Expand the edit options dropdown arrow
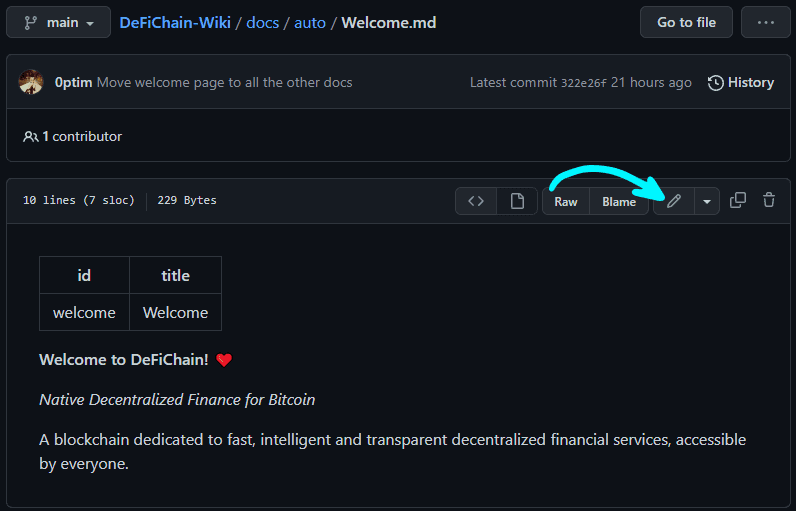This screenshot has height=511, width=796. click(707, 201)
